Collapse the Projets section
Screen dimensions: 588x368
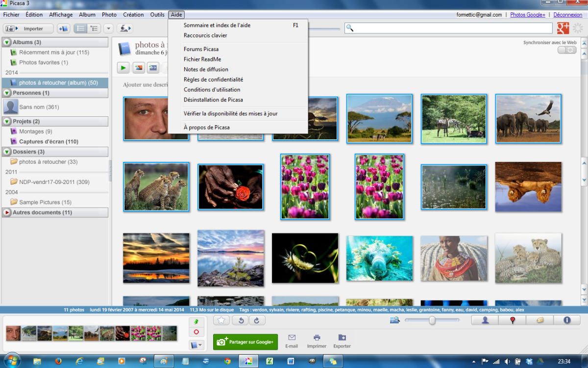[7, 121]
